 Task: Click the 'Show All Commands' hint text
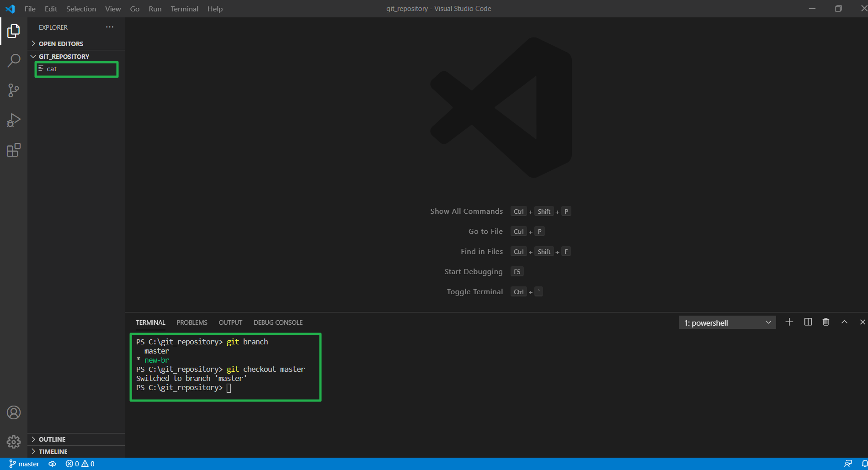coord(466,211)
